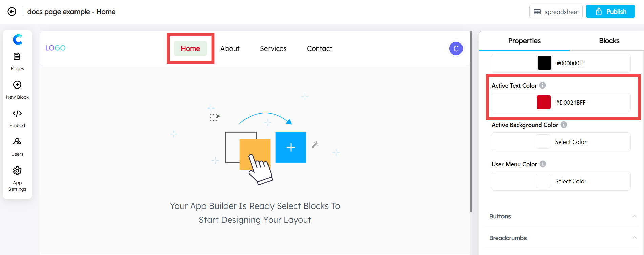This screenshot has height=255, width=644.
Task: Click the #000000FF hex value
Action: click(x=571, y=63)
